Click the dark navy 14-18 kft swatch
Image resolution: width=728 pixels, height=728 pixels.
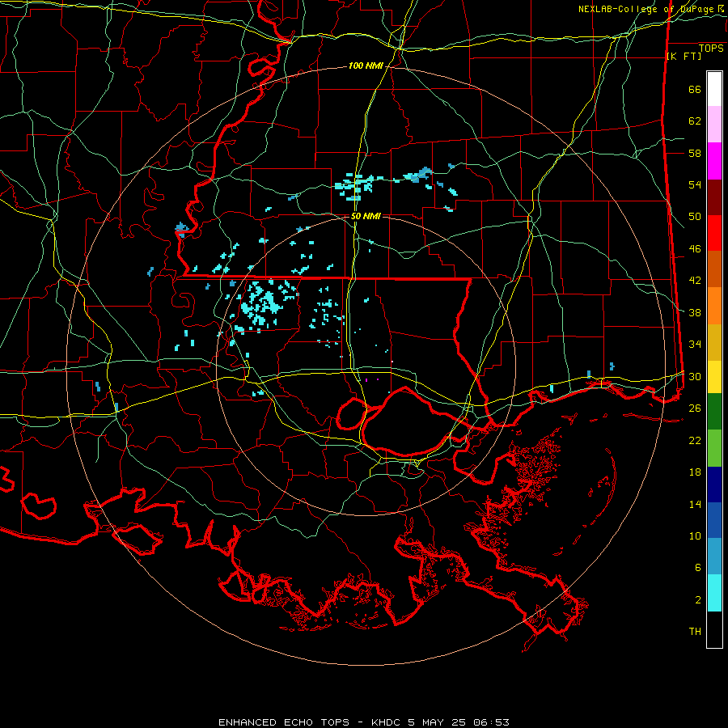(714, 485)
